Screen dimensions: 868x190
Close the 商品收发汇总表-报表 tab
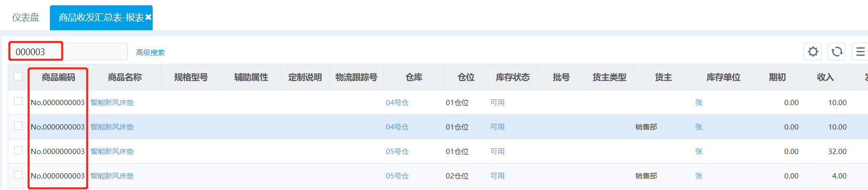(148, 17)
